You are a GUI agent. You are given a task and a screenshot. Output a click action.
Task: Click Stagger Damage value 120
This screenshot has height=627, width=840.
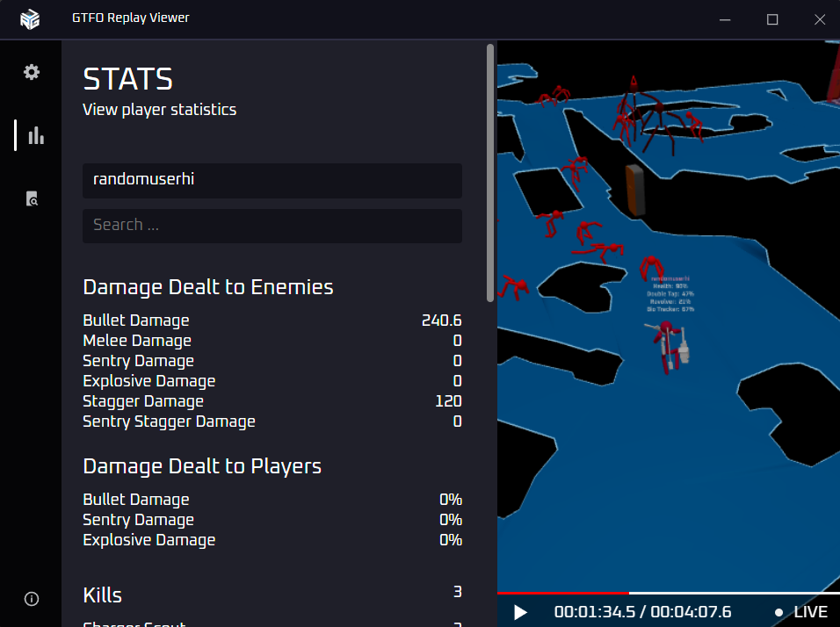pos(448,401)
